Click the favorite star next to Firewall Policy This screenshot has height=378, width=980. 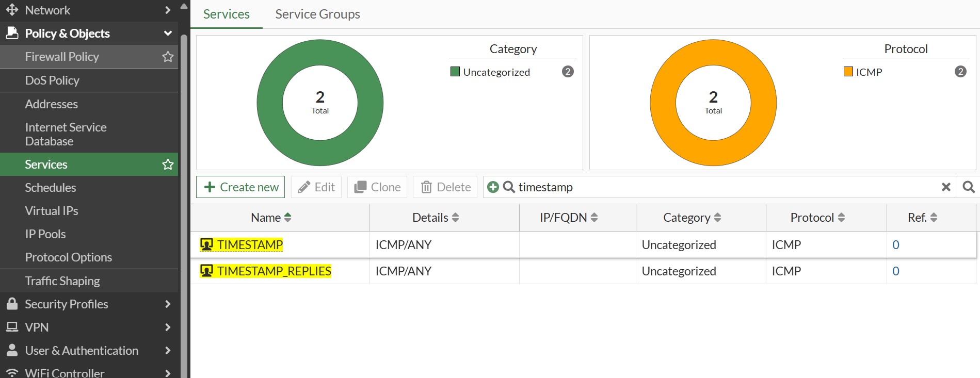(168, 57)
